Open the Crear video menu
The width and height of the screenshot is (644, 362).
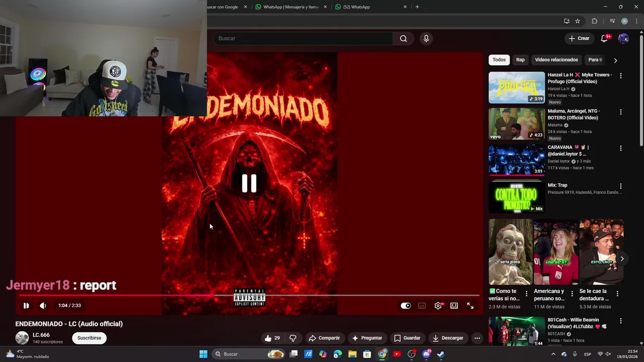[579, 38]
